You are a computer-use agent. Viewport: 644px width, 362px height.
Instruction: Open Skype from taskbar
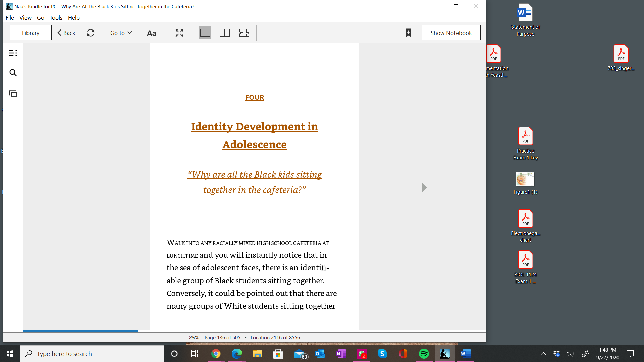382,354
